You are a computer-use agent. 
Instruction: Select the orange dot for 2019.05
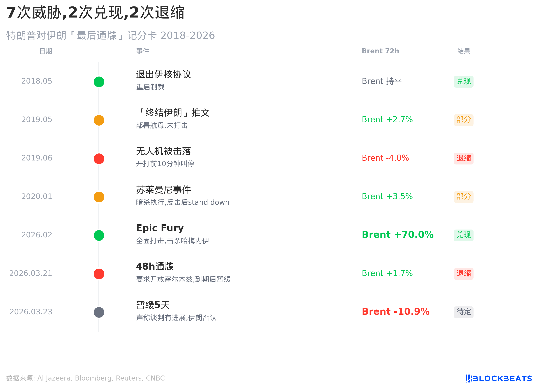[x=99, y=120]
